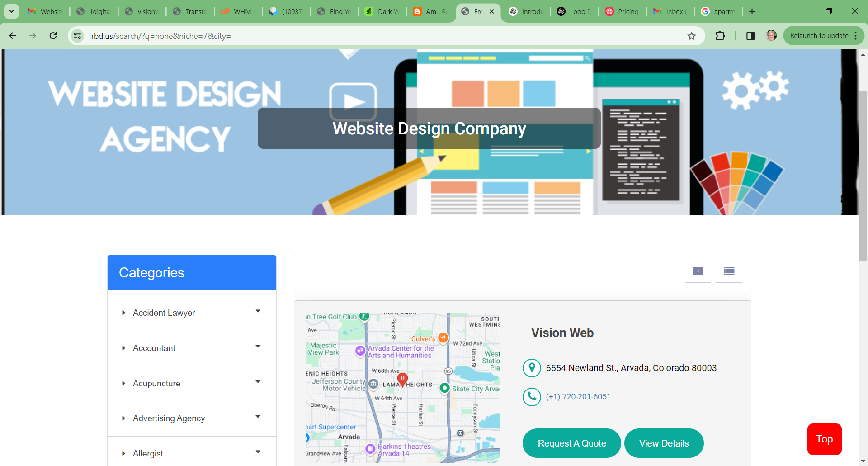View site information icon in address bar

point(78,36)
